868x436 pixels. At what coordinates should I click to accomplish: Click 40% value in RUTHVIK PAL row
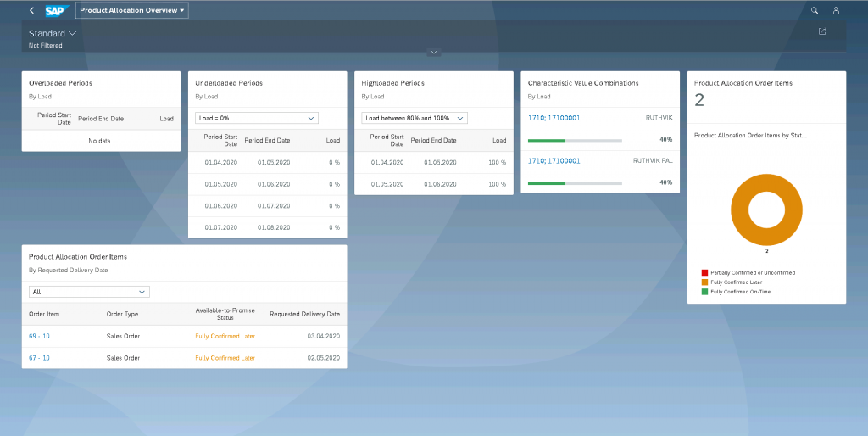(x=666, y=182)
